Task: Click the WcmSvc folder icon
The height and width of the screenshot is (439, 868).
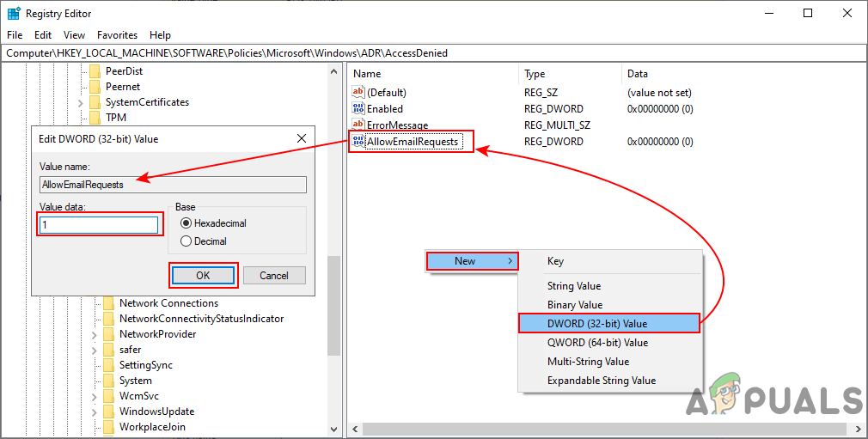Action: (109, 396)
